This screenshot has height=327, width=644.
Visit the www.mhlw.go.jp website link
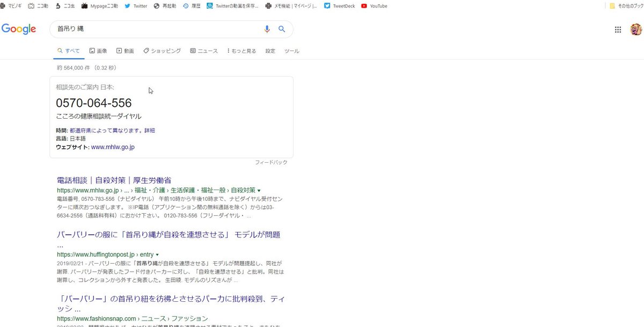113,147
